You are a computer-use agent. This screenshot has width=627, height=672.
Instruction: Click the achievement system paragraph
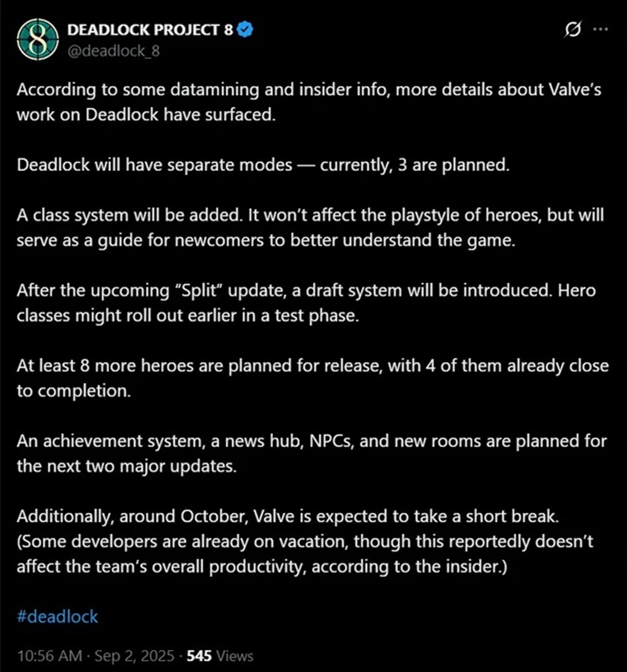(312, 453)
